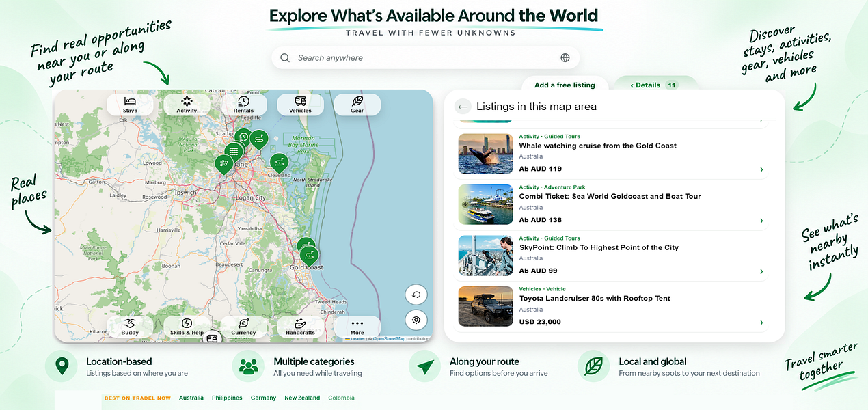Open the Toyota Landcruiser photo thumbnail
868x410 pixels.
[485, 306]
